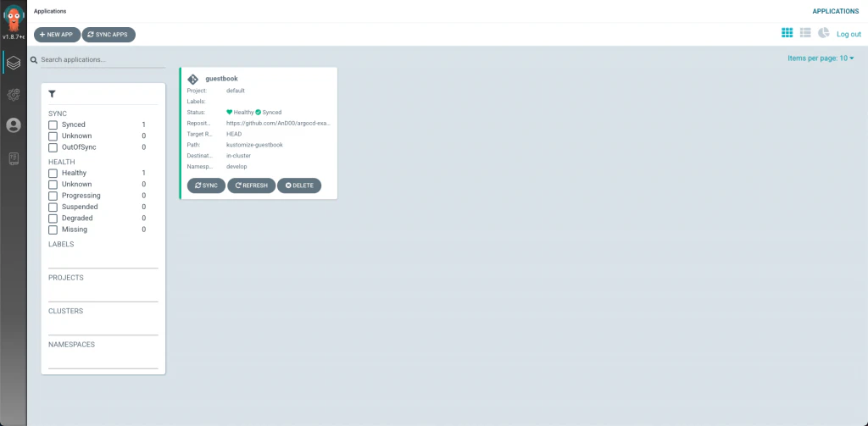Screen dimensions: 868x426
Task: Click the Log out link
Action: tap(849, 35)
